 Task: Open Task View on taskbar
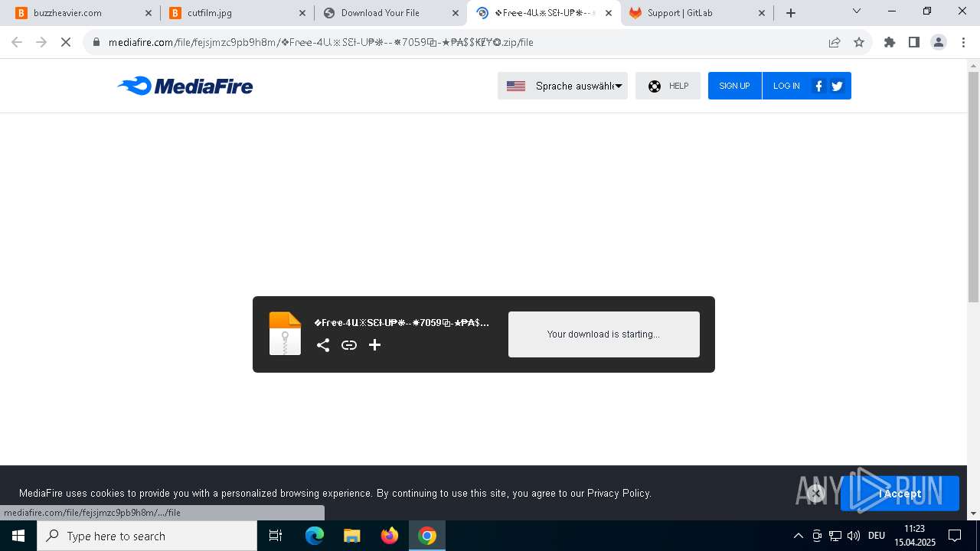pyautogui.click(x=276, y=536)
